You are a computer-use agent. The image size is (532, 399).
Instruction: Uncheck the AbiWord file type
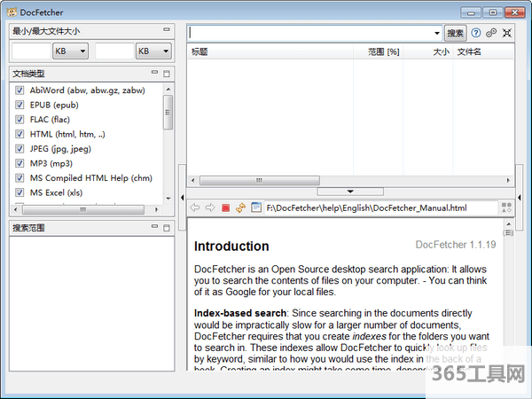(20, 90)
